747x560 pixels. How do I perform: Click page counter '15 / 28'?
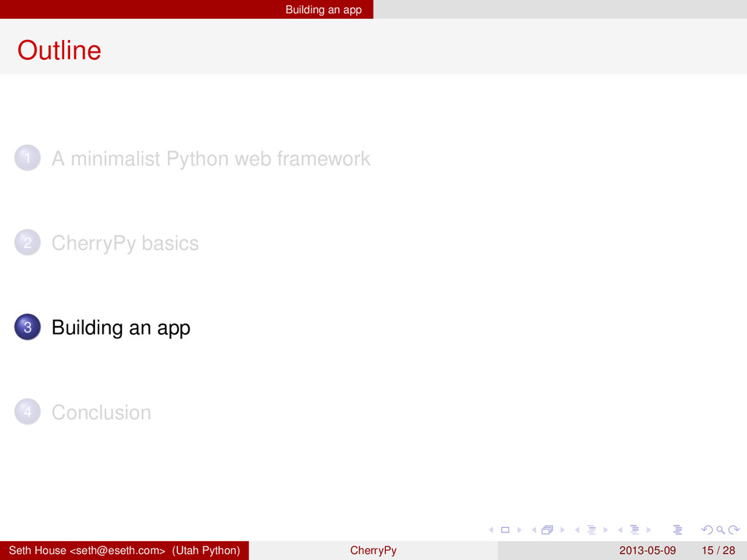point(719,551)
